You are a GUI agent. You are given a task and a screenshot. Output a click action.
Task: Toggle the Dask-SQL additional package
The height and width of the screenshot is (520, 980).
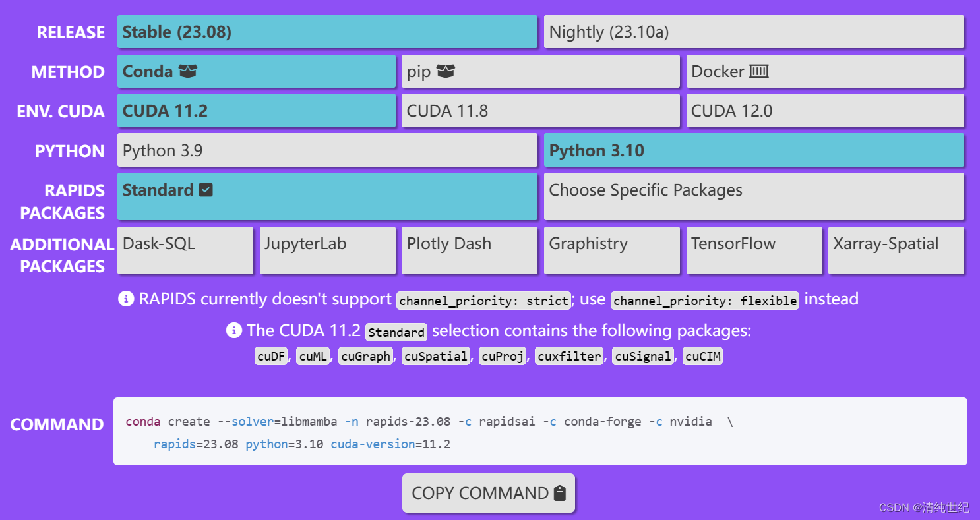click(x=185, y=250)
